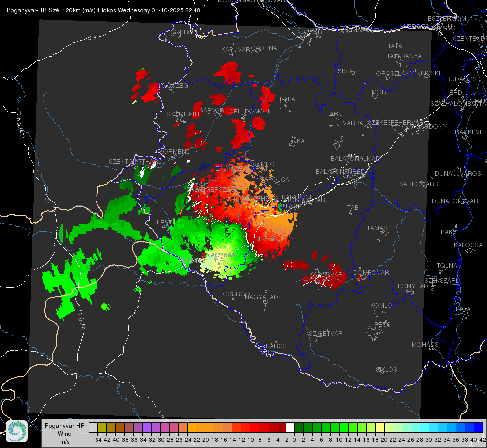
Task: Click the PAPA city label
Action: coord(288,99)
